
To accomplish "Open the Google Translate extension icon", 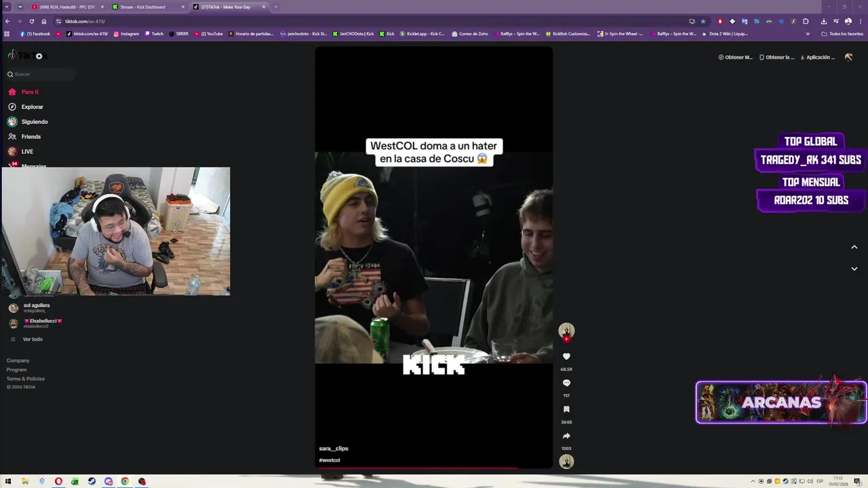I will tap(745, 21).
